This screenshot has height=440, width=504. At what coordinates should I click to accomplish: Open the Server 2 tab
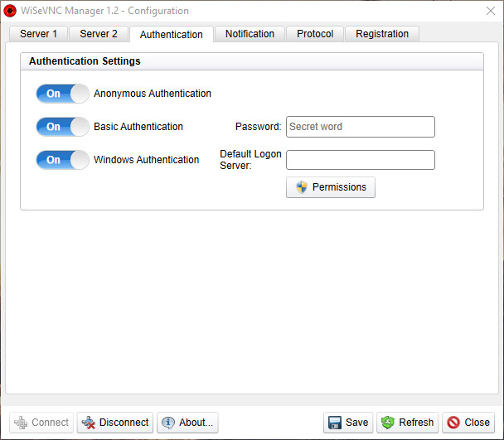(x=99, y=34)
